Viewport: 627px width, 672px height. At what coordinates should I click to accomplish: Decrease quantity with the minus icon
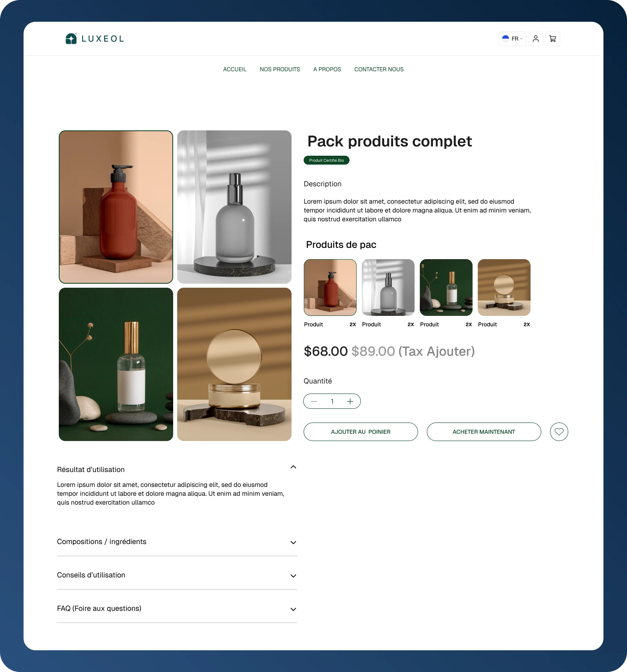tap(314, 401)
